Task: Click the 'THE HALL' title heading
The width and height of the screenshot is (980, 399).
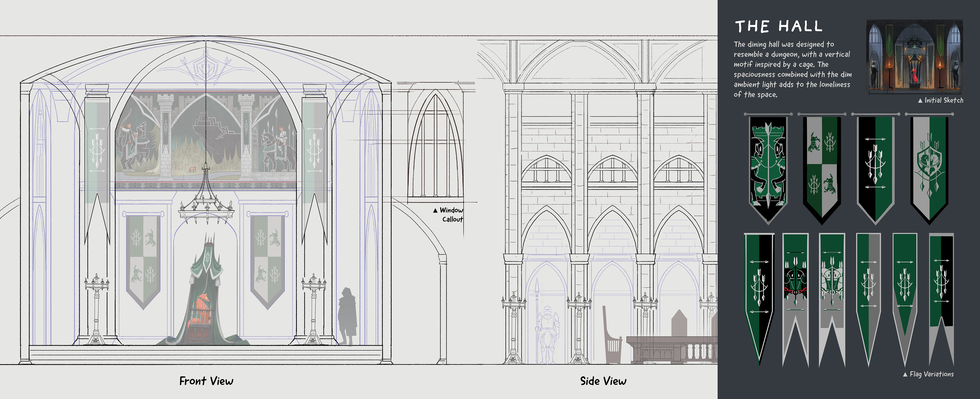Action: click(x=778, y=26)
